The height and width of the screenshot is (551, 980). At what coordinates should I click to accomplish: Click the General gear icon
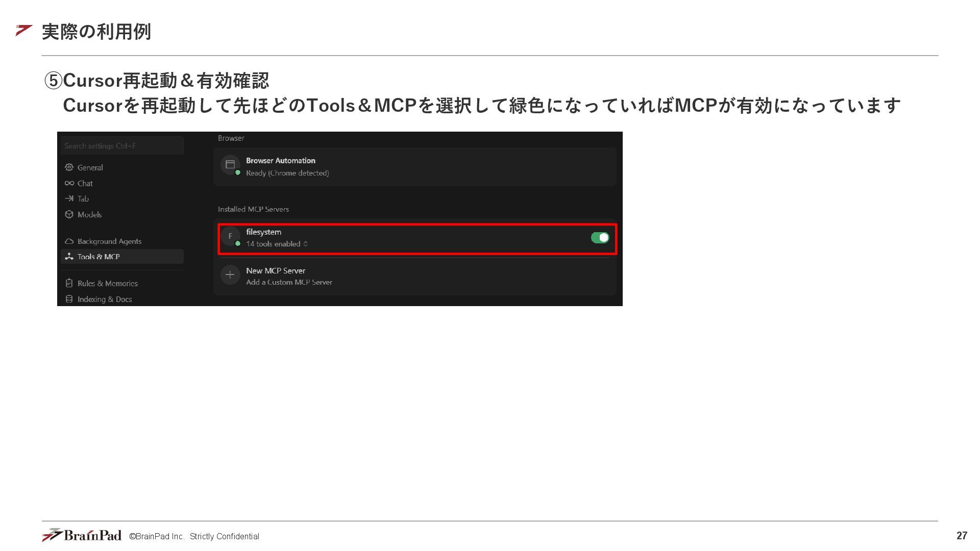69,167
